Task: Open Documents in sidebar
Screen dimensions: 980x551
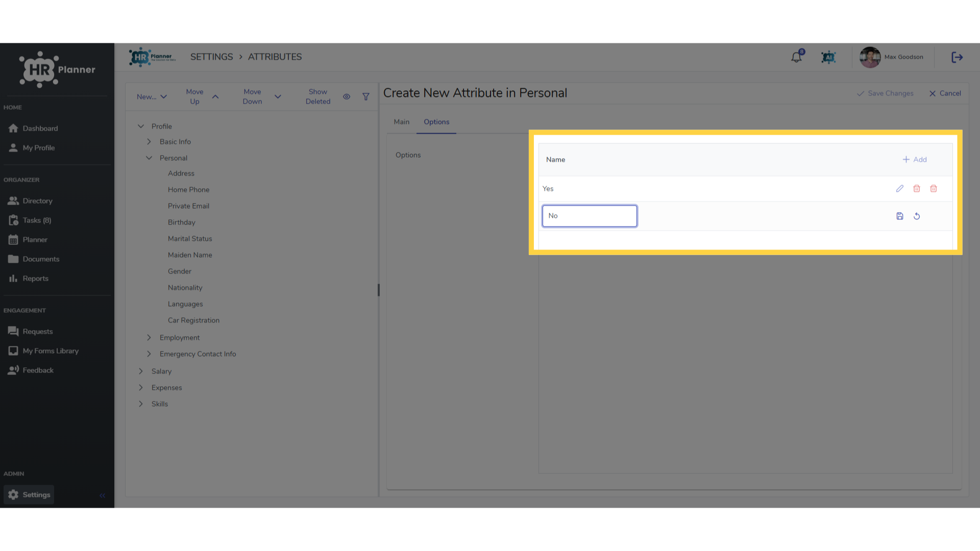Action: pos(34,259)
